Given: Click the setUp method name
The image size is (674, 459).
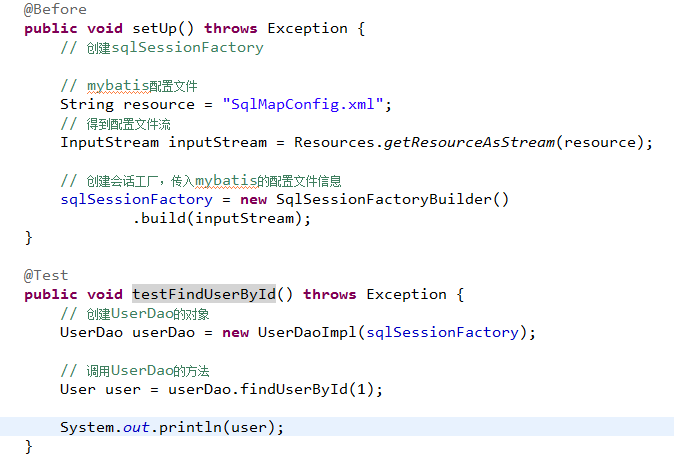Looking at the screenshot, I should 154,28.
